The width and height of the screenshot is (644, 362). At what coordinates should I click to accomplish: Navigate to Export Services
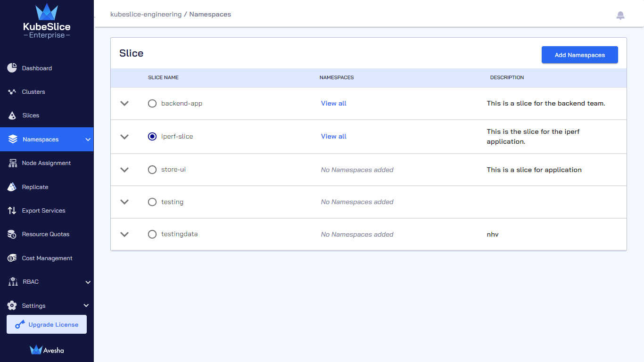[47, 211]
